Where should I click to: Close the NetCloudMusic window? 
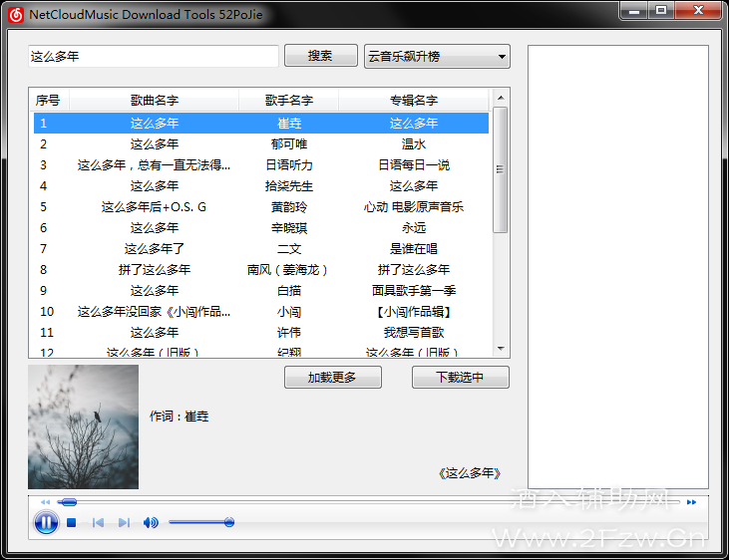(698, 11)
